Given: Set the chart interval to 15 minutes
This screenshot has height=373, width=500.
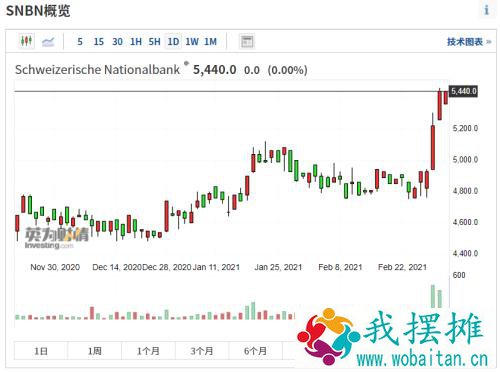Looking at the screenshot, I should point(99,42).
